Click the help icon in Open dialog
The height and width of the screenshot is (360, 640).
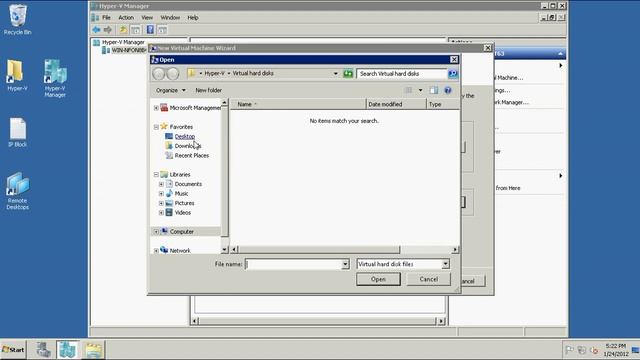pyautogui.click(x=448, y=90)
